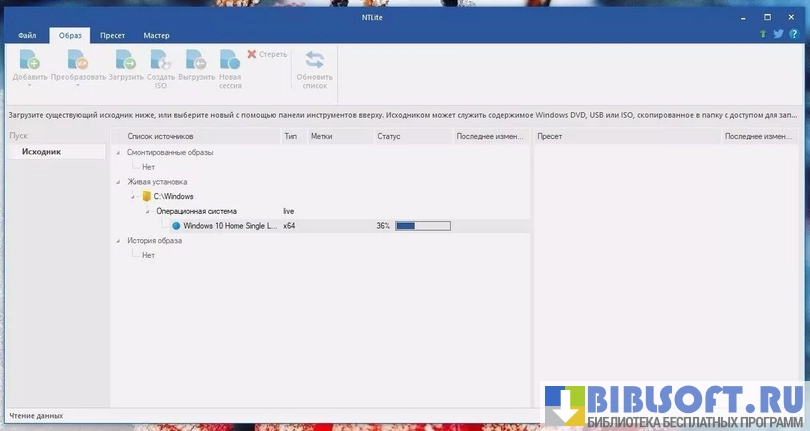Click the Загрузить (Load) icon

pyautogui.click(x=126, y=62)
